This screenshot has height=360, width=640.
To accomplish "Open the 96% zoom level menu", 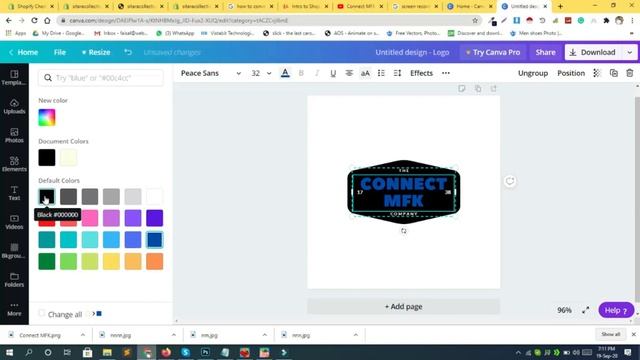I will pyautogui.click(x=564, y=310).
